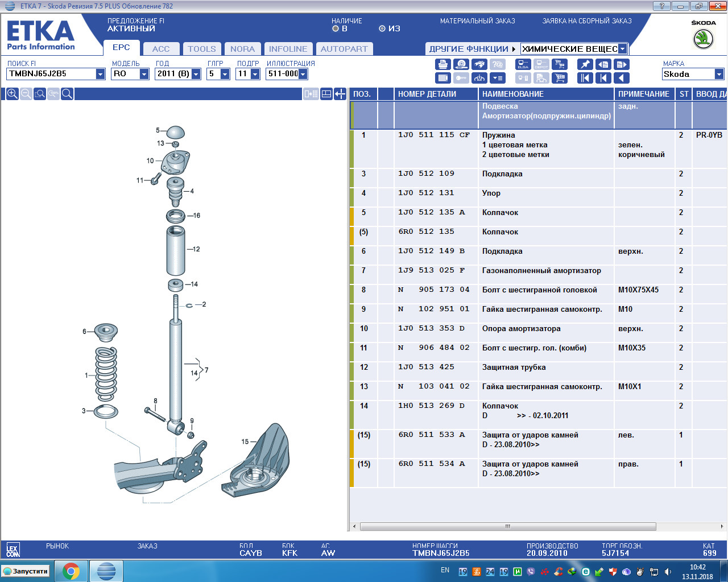Click scrollbar left arrow under table
Screen dimensions: 728x582
355,526
